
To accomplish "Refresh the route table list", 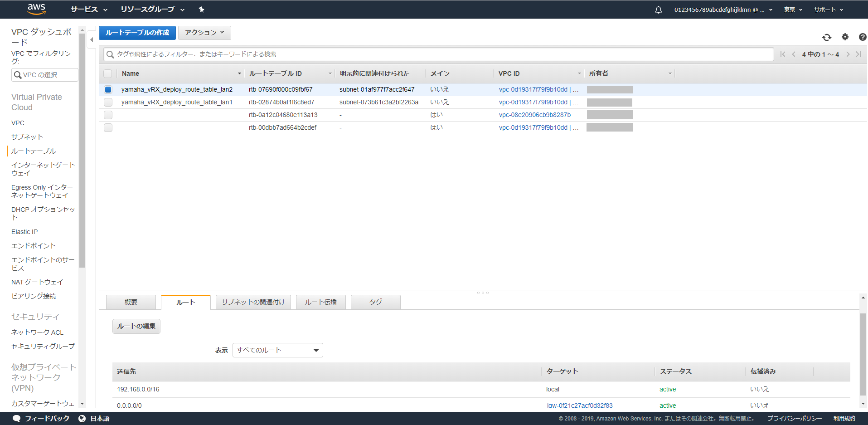I will [x=827, y=37].
